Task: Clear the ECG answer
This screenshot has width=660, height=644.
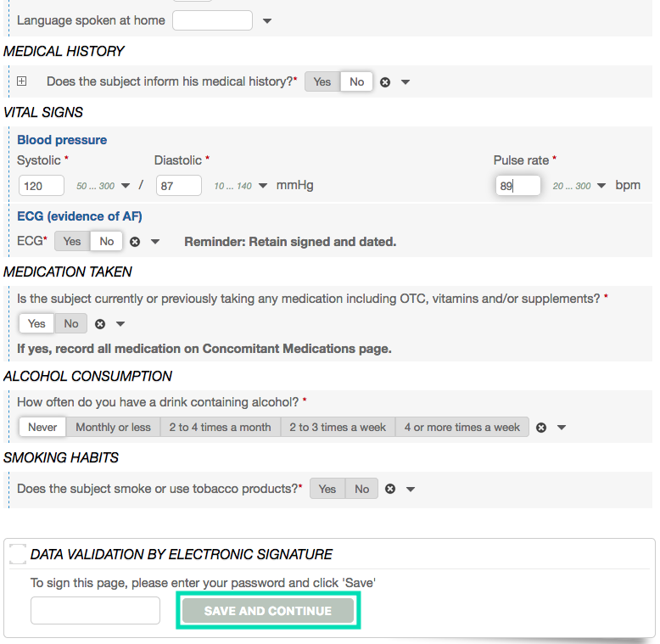Action: coord(135,242)
